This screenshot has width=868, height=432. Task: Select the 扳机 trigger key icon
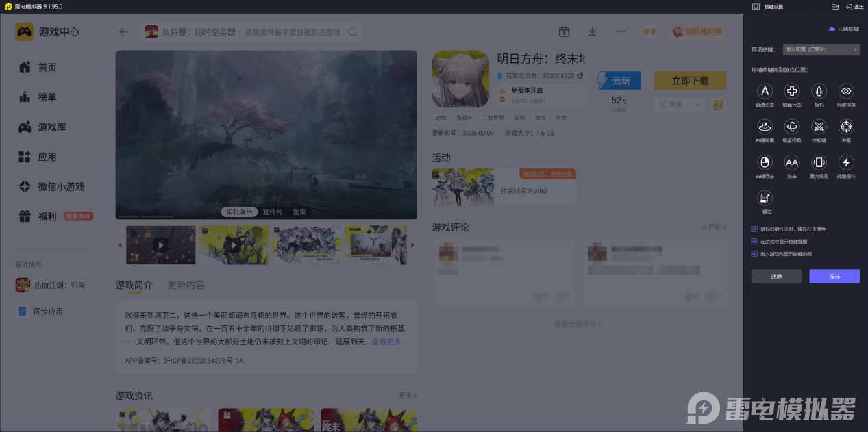pos(819,91)
